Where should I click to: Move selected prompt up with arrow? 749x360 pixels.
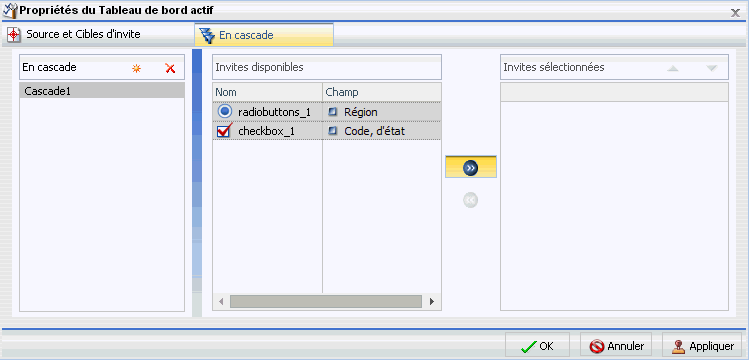[673, 68]
